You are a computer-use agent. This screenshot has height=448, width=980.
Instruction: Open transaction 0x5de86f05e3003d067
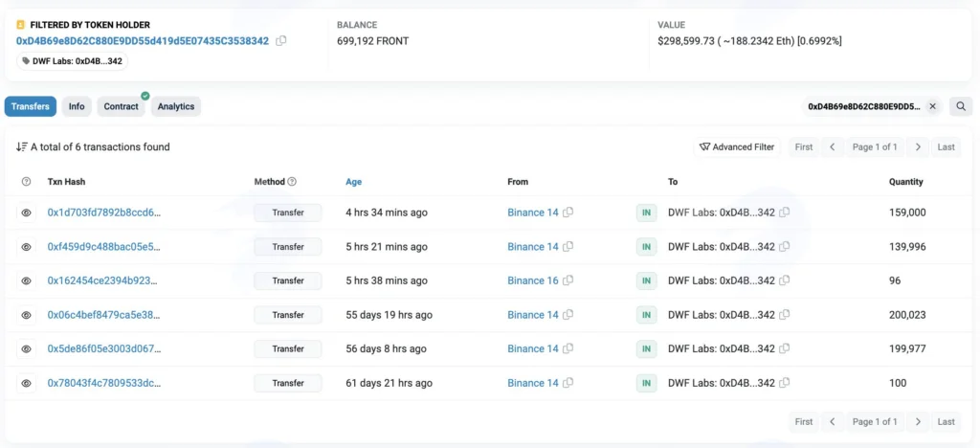(x=103, y=348)
